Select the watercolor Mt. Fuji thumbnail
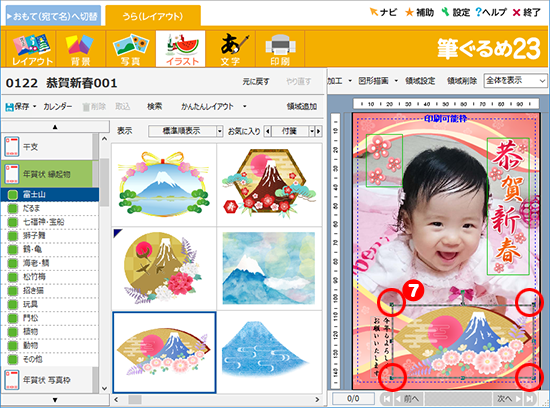The image size is (550, 408). [x=269, y=268]
